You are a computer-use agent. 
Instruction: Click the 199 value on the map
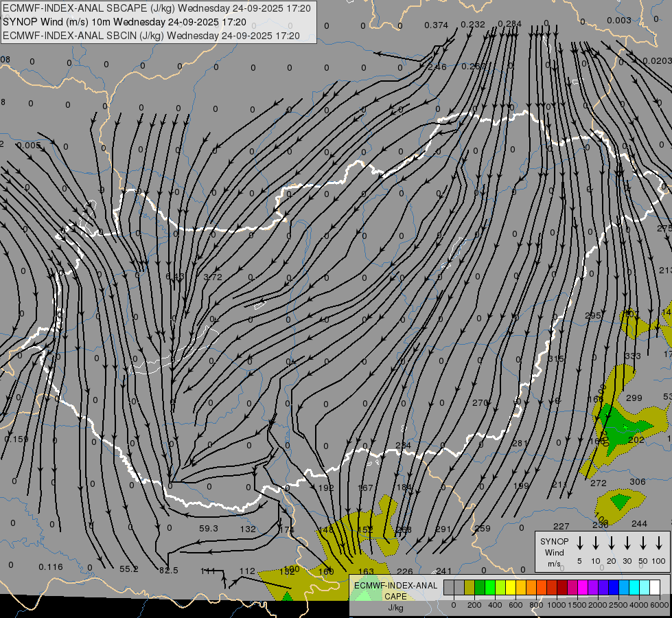coord(521,485)
